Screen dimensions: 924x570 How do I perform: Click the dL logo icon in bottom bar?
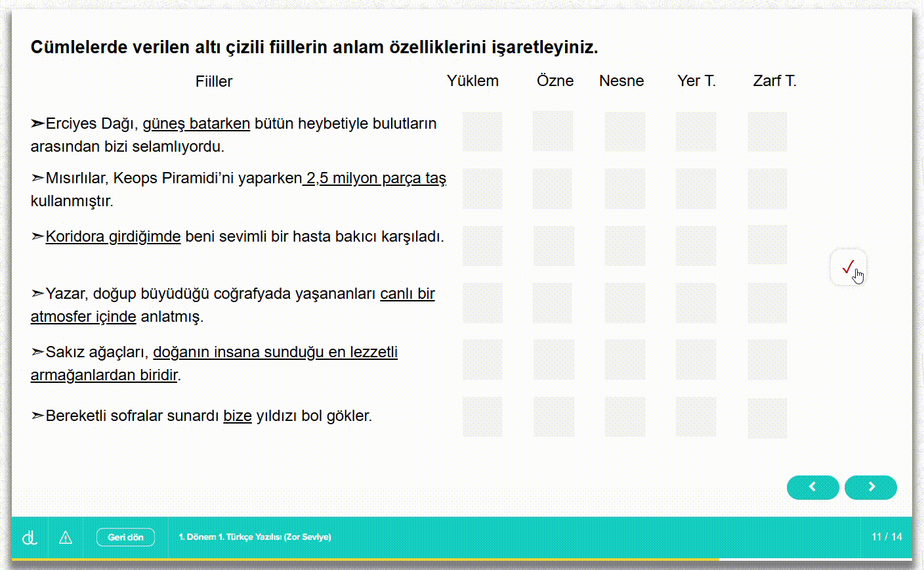[30, 537]
